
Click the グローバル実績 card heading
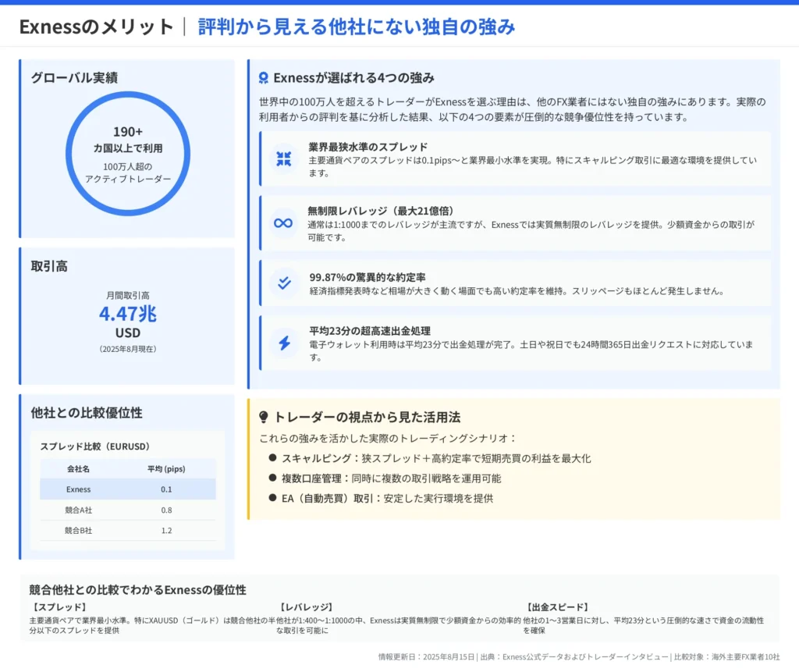(x=74, y=77)
